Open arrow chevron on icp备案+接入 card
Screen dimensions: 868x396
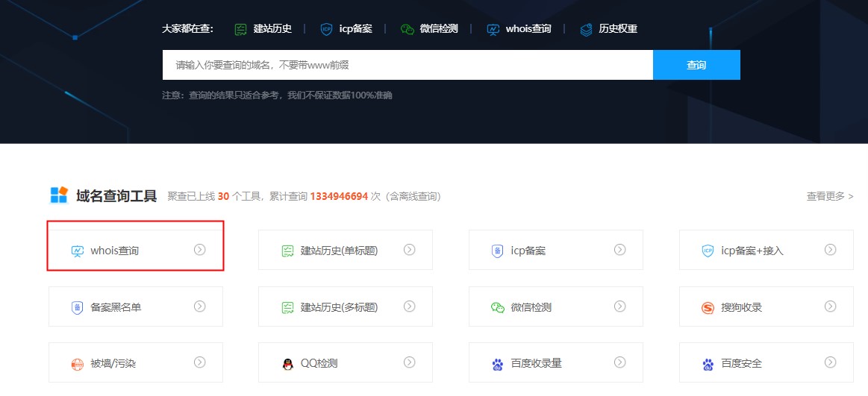(x=830, y=250)
